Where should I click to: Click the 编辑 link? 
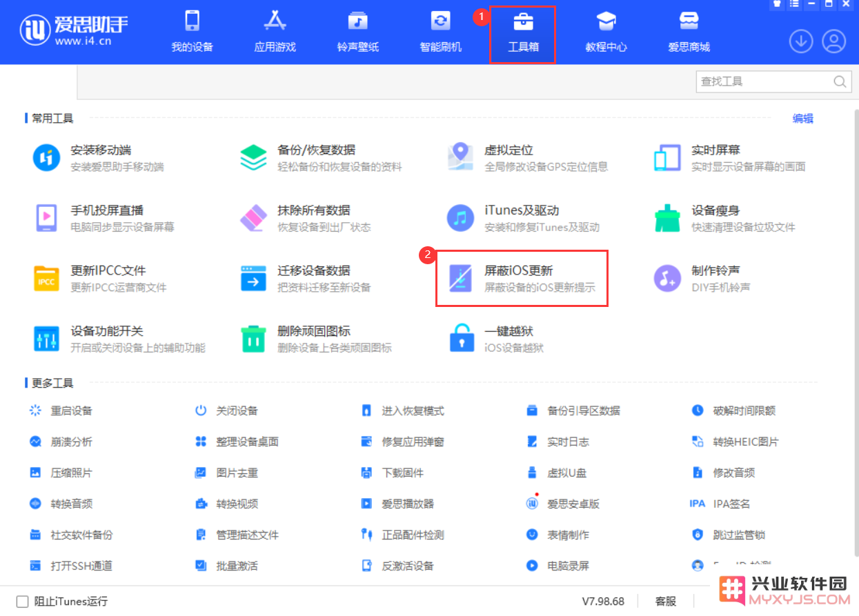(802, 119)
